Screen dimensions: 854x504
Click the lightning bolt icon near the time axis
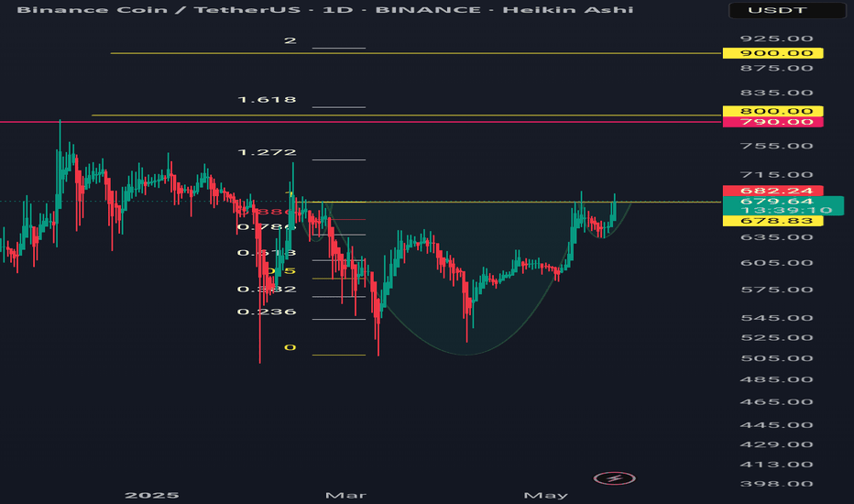coord(614,479)
